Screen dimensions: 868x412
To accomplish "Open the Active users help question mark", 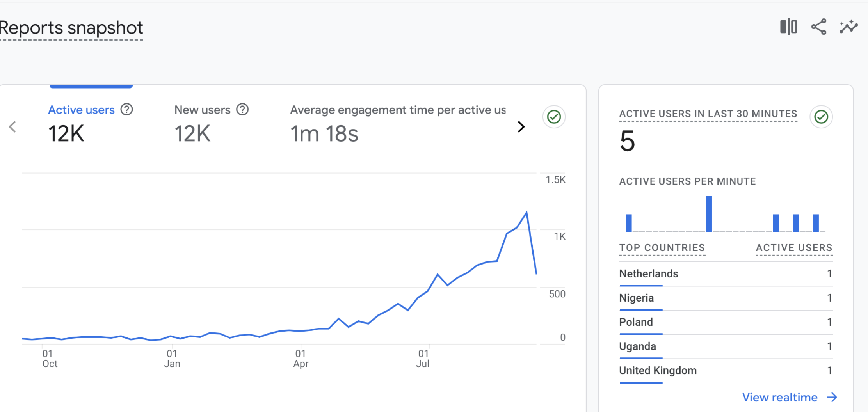I will pos(126,110).
